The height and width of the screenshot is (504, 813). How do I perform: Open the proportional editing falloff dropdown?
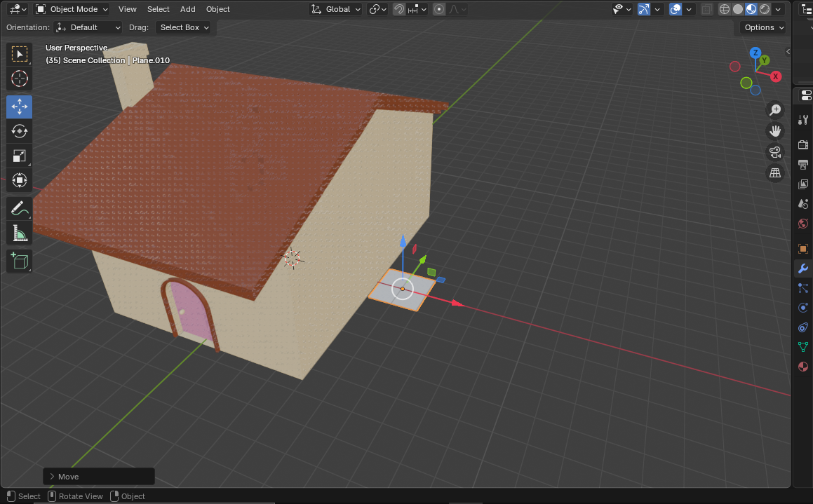pos(457,9)
